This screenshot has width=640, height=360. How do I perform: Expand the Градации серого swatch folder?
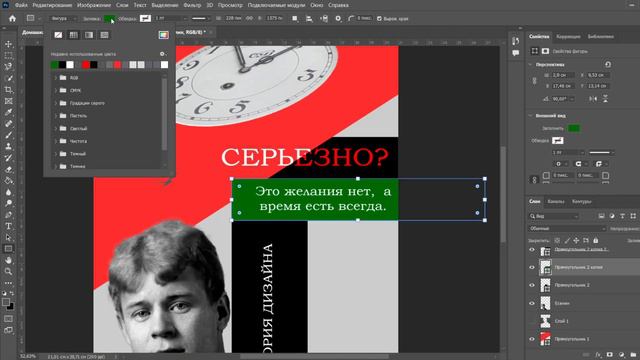[x=56, y=103]
